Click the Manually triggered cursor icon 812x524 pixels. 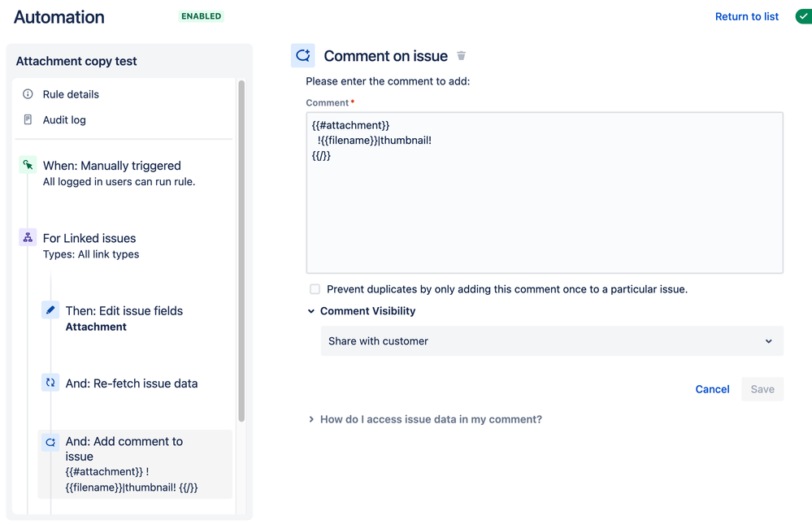(28, 166)
